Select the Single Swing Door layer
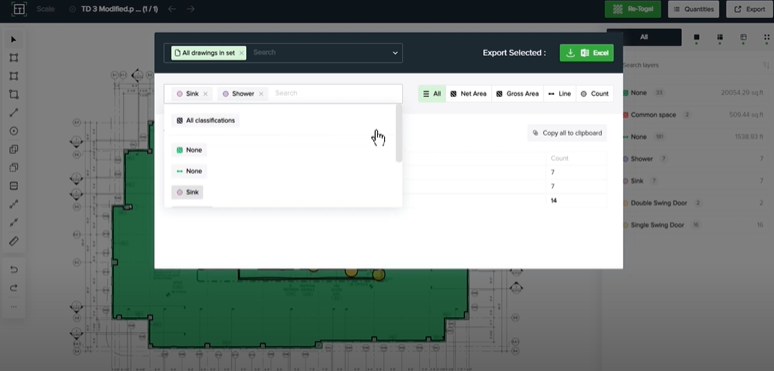 [693, 225]
